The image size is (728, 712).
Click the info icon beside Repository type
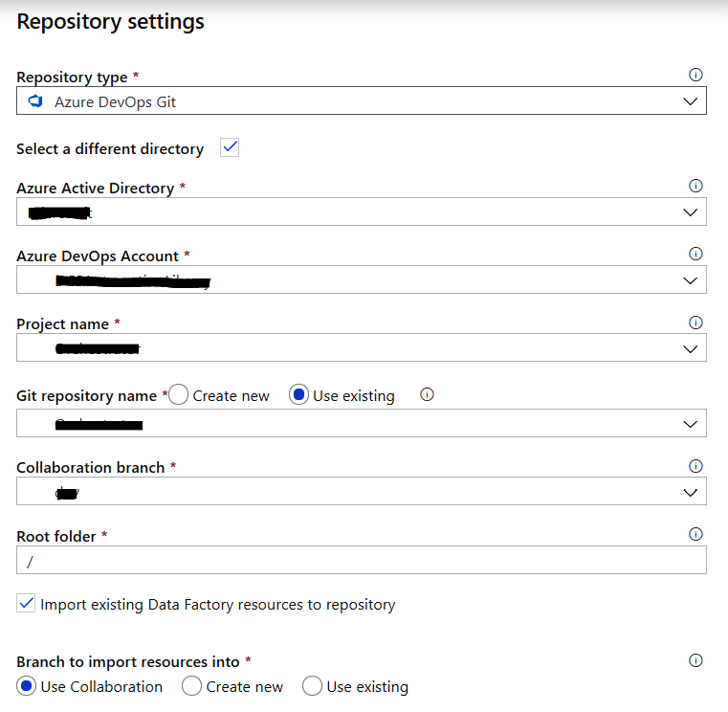tap(695, 75)
